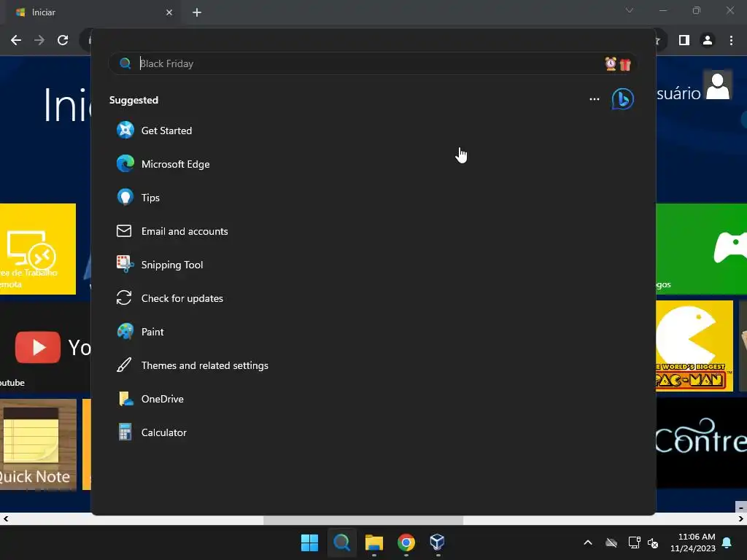747x560 pixels.
Task: Click the muted volume tray icon
Action: 653,542
